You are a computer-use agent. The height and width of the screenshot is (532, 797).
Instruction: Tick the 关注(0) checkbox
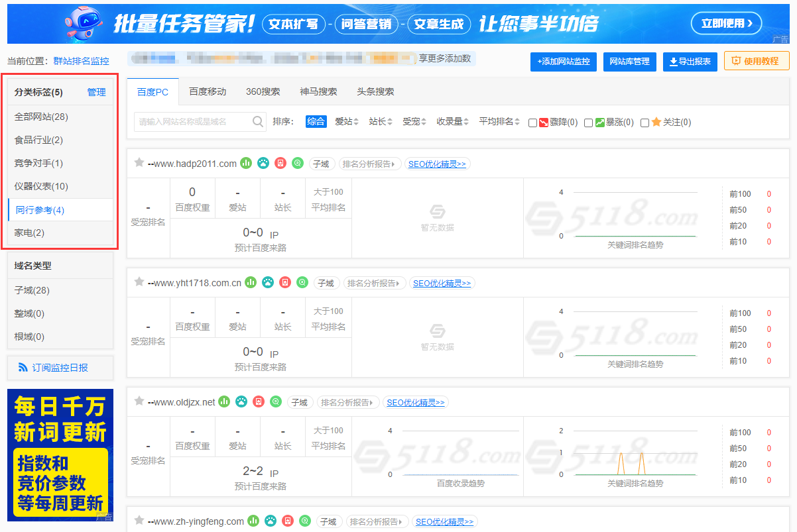tap(644, 123)
